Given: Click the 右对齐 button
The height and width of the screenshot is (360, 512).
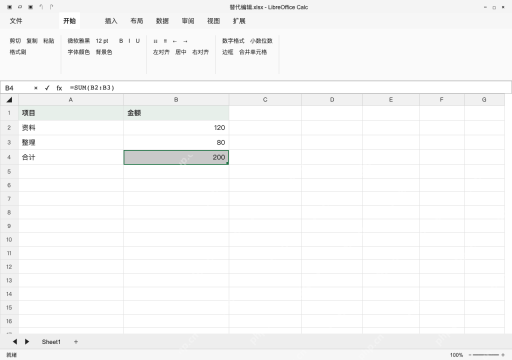Looking at the screenshot, I should click(201, 52).
